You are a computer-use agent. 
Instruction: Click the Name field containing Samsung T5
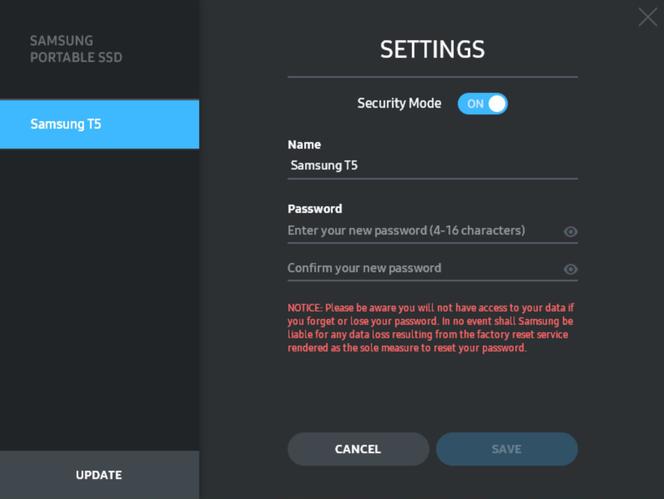point(430,166)
